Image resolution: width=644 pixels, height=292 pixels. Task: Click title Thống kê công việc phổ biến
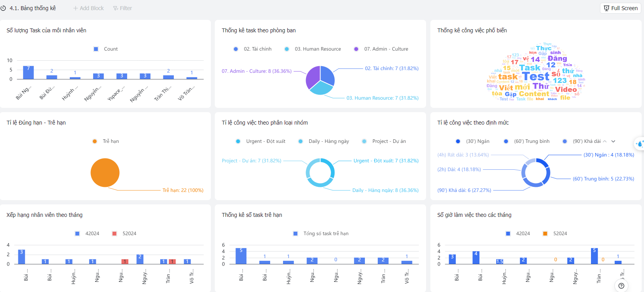pos(472,30)
